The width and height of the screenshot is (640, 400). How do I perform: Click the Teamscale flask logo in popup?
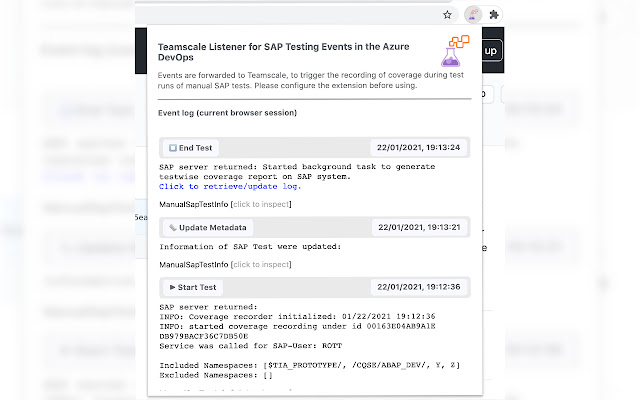coord(455,51)
